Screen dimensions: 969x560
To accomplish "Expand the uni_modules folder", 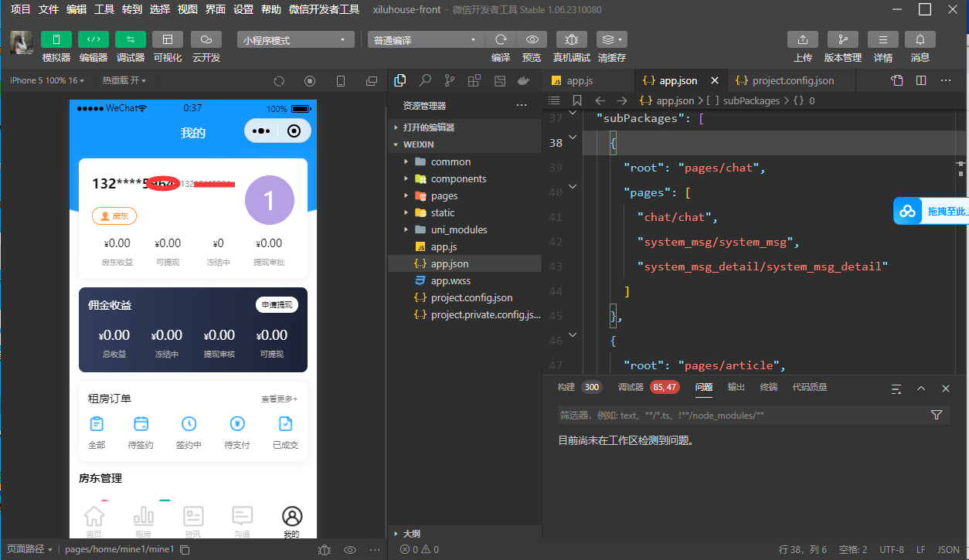I will pyautogui.click(x=464, y=229).
